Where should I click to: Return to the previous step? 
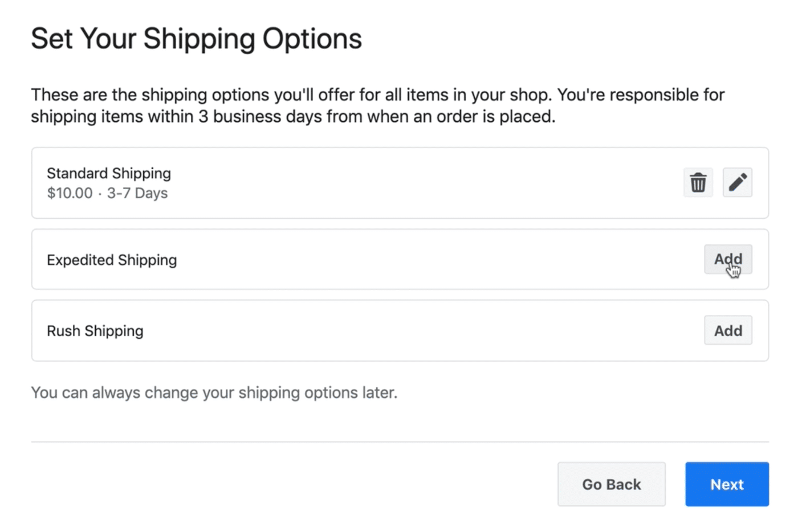611,484
